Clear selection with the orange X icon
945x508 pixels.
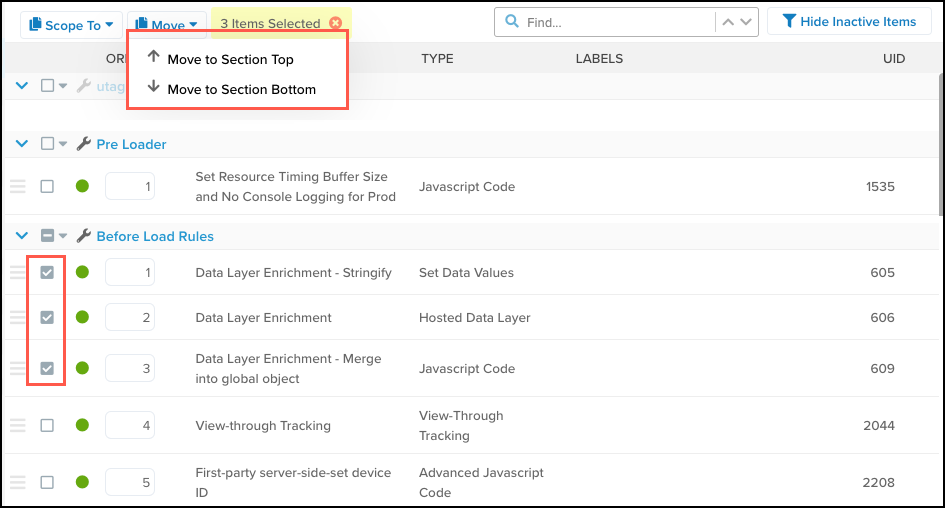[335, 23]
